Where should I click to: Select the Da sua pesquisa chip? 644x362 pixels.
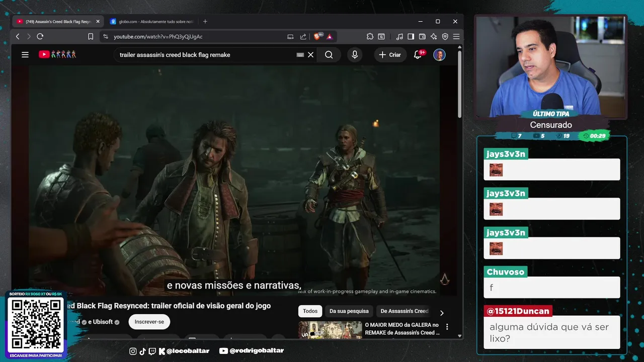tap(349, 311)
